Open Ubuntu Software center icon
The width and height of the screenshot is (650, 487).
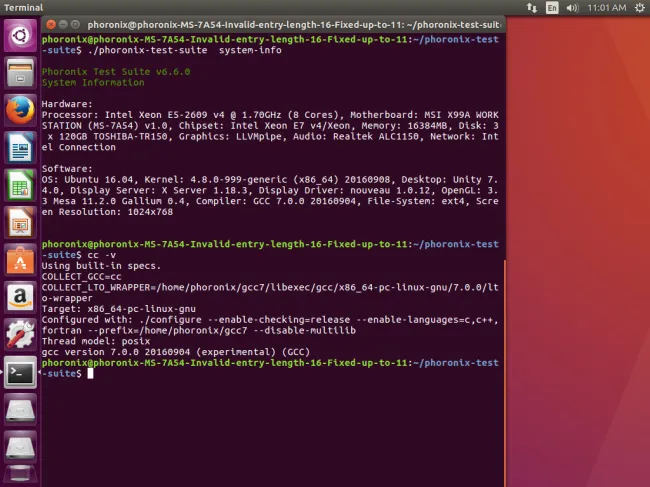point(20,260)
